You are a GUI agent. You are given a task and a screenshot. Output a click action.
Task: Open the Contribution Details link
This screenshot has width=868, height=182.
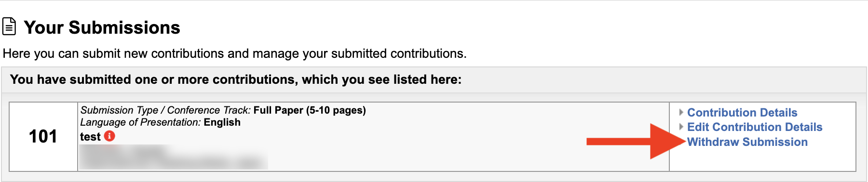(x=742, y=113)
